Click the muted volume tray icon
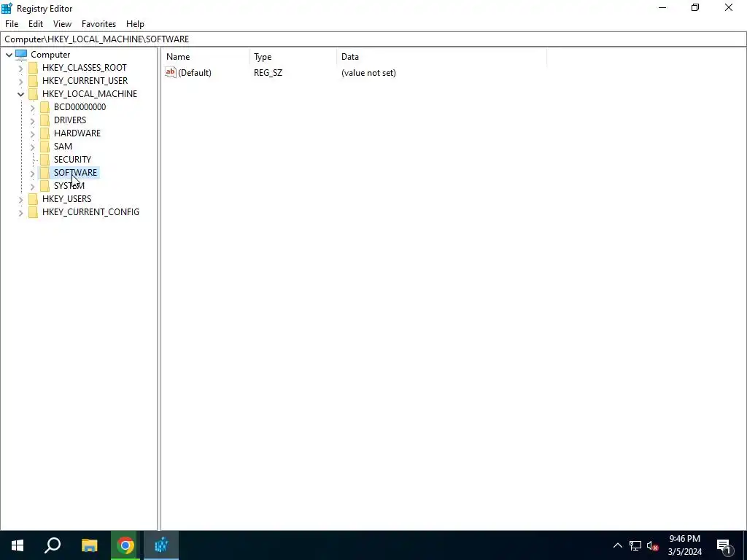Viewport: 747px width, 560px height. [x=653, y=545]
